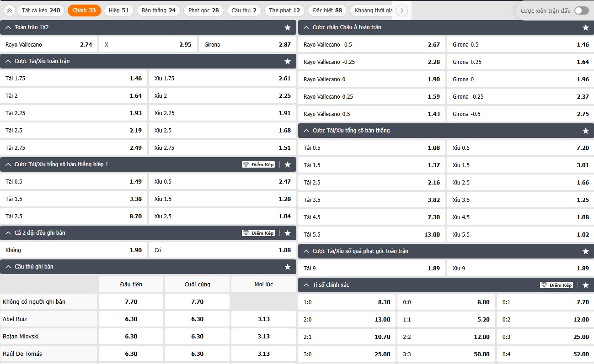
Task: Pick exact score 2:1 at 10.70
Action: 347,337
